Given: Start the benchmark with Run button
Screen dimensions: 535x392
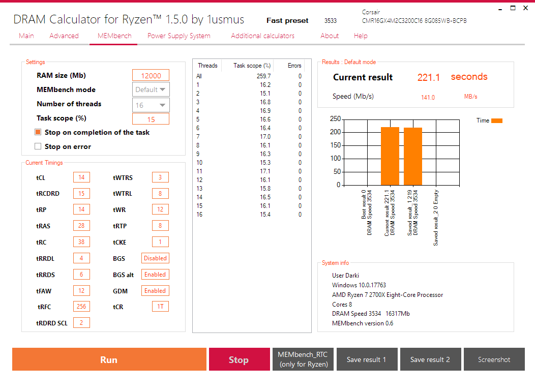Looking at the screenshot, I should point(109,359).
